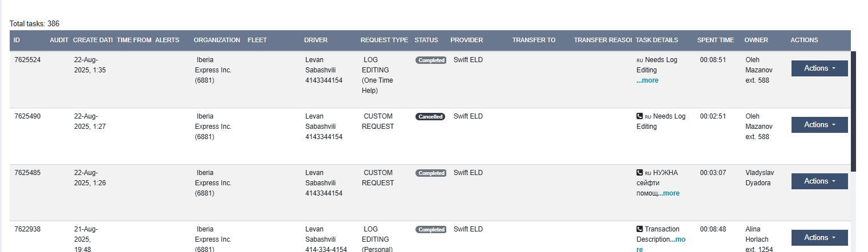Click Cancelled status badge of task 7625490
This screenshot has width=868, height=252.
coord(430,116)
